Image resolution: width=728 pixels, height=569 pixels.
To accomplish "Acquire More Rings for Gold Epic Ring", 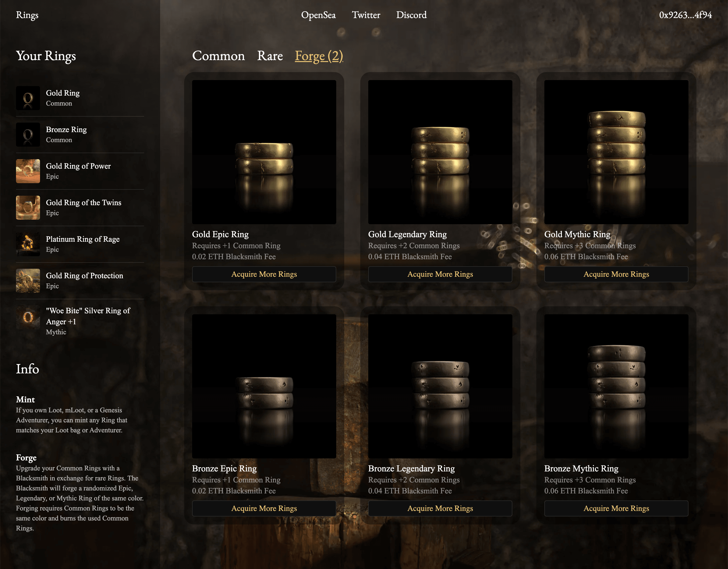I will [x=264, y=274].
